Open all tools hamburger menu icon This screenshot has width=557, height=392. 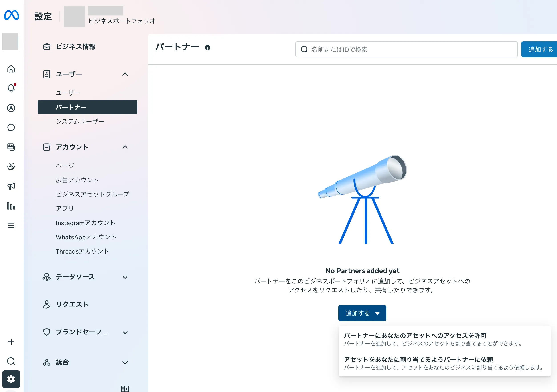pos(11,226)
